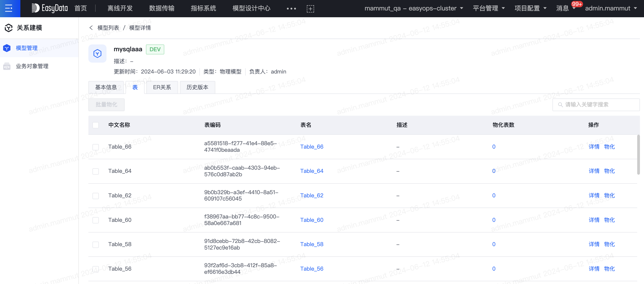This screenshot has width=644, height=284.
Task: Click 详情 for Table_66
Action: (x=594, y=147)
